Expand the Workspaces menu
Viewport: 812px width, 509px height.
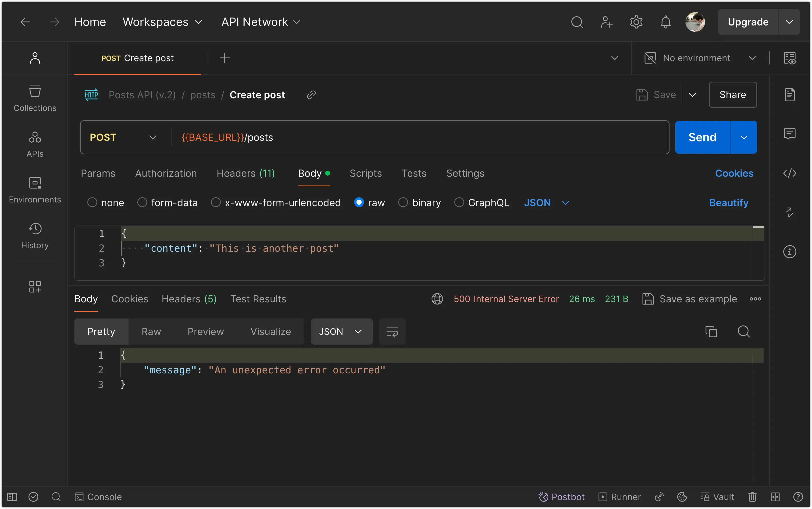[x=162, y=22]
